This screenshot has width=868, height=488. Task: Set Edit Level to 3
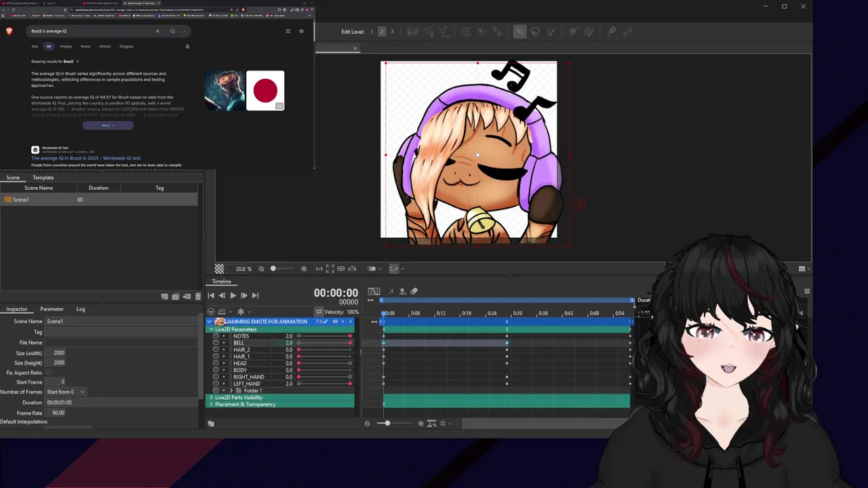pyautogui.click(x=392, y=32)
